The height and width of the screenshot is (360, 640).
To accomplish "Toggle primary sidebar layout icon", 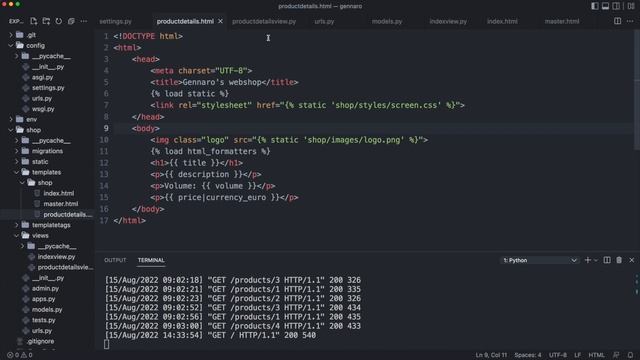I will tap(595, 6).
